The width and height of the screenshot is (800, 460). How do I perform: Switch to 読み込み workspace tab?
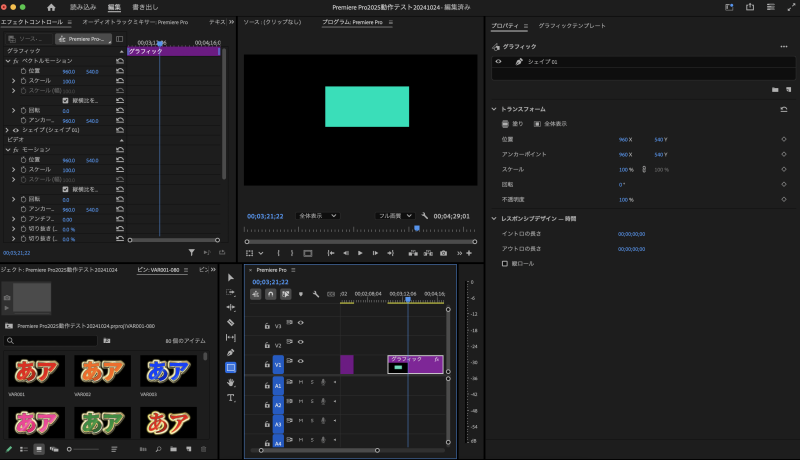click(x=83, y=7)
